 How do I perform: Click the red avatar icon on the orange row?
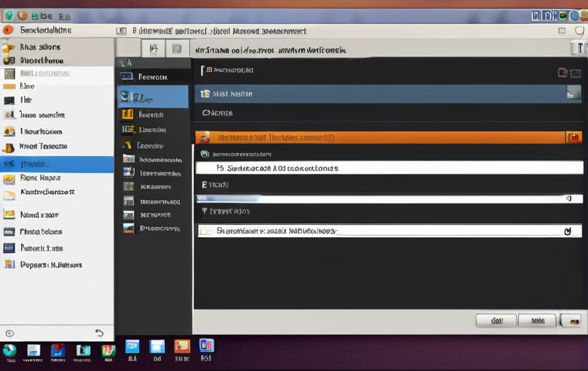pos(204,138)
